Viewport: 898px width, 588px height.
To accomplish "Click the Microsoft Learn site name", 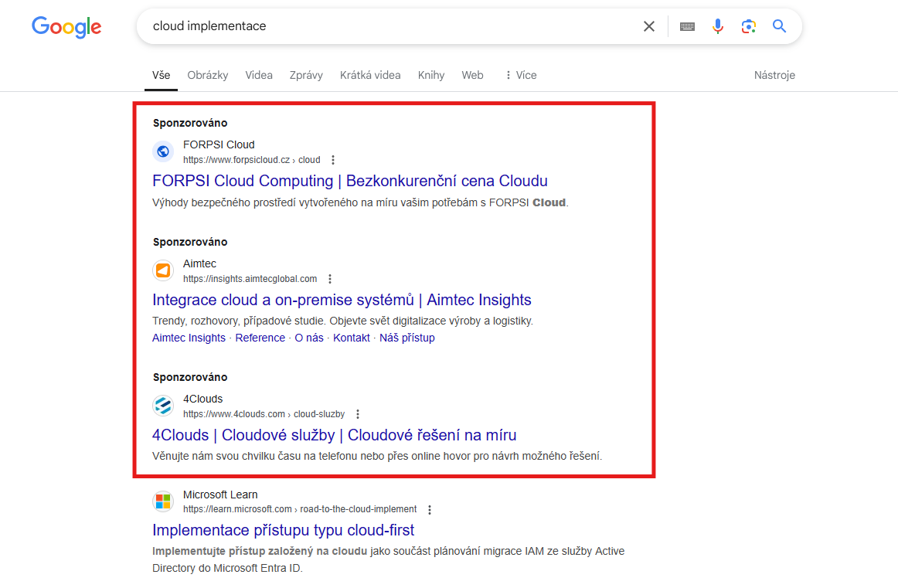I will [x=220, y=495].
